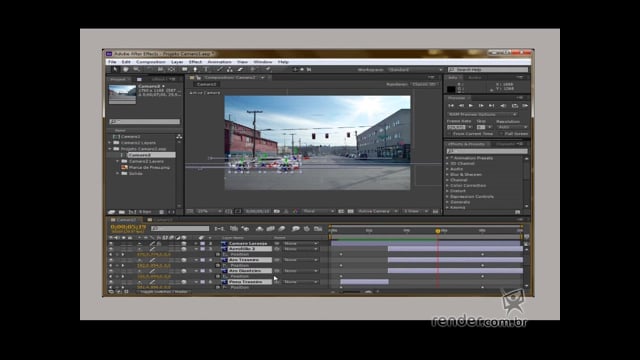
Task: Hide the Pneu Traseiro layer
Action: tap(110, 282)
